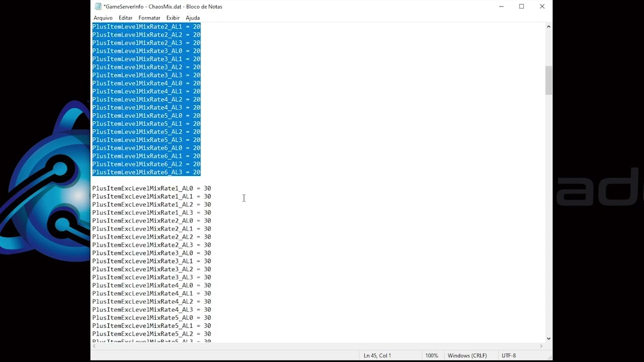Click line PlusItemExcLevelMixRate4_AL2 = 30

[151, 302]
